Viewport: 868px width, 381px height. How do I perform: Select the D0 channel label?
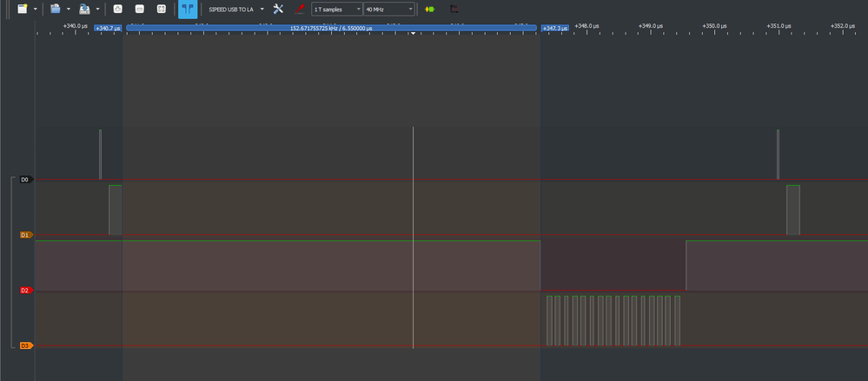coord(24,180)
